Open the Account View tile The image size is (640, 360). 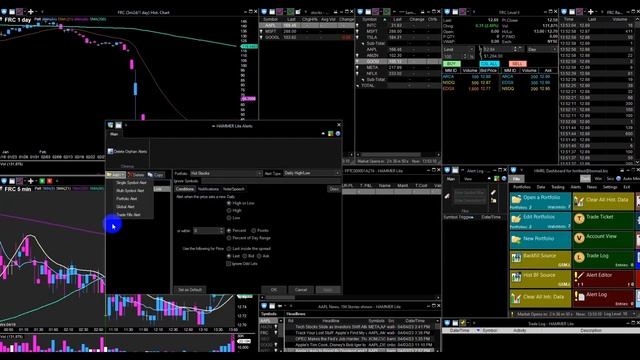coord(603,240)
